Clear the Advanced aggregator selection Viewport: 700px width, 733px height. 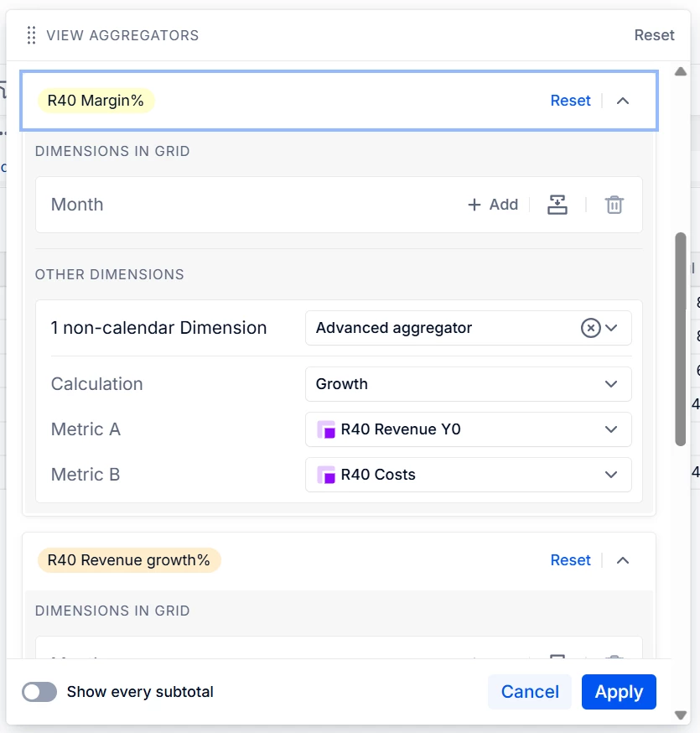[x=590, y=328]
